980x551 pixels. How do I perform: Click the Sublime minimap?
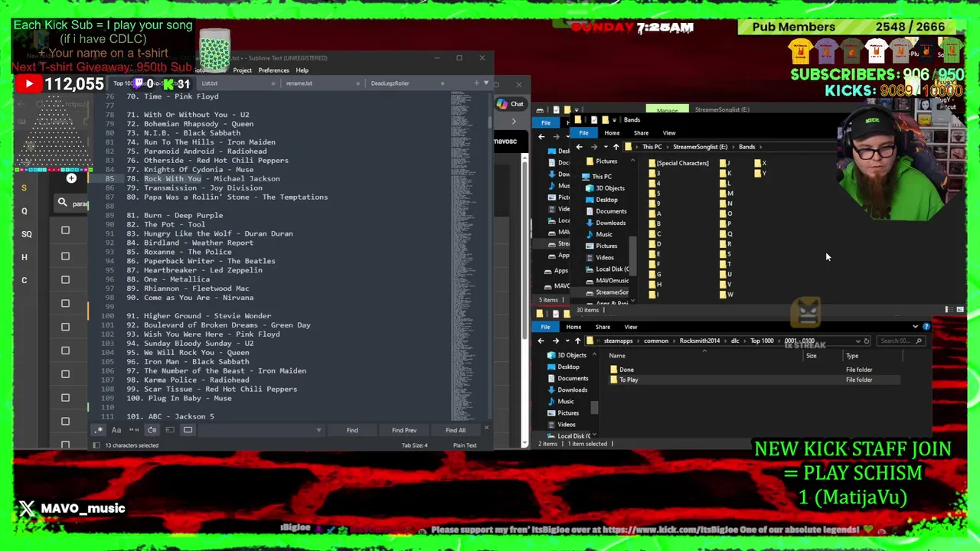tap(468, 256)
